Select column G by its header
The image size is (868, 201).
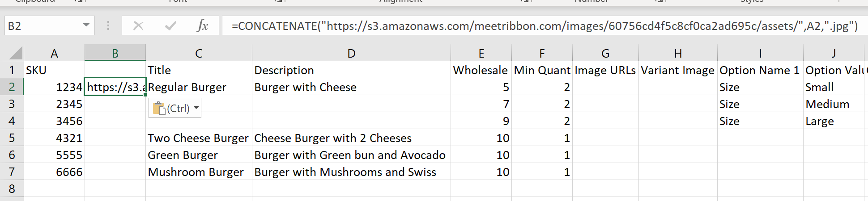(605, 54)
